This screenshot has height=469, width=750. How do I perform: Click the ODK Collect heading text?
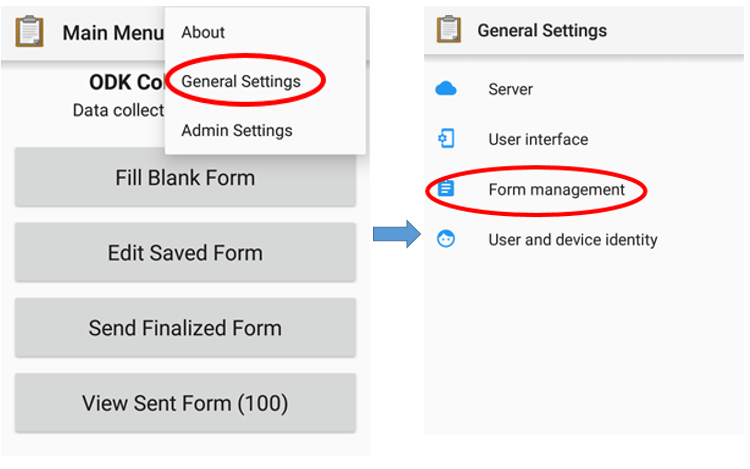[127, 82]
